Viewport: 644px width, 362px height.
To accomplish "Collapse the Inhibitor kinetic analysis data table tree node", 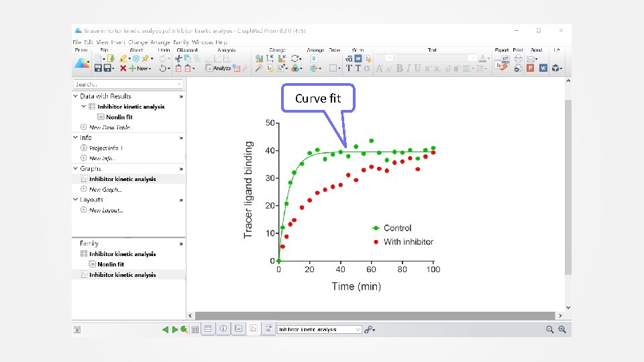I will (x=84, y=107).
